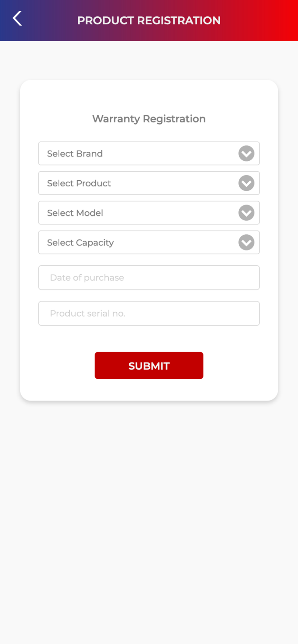Click the 'Select Capacity' placeholder text
The height and width of the screenshot is (644, 298).
pos(80,243)
